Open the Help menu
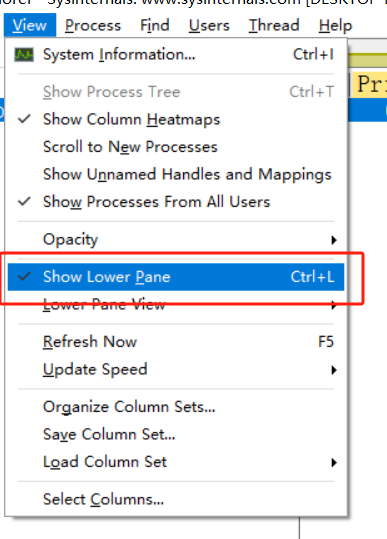Image resolution: width=387 pixels, height=539 pixels. click(335, 25)
